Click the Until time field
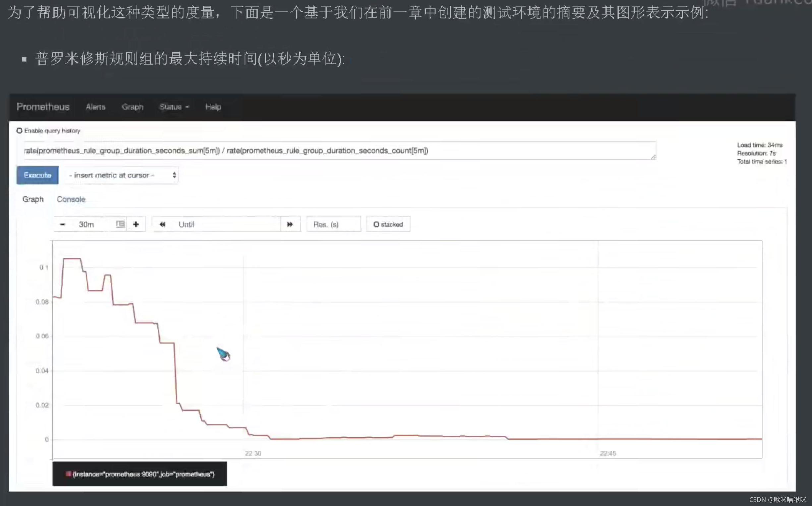Viewport: 812px width, 506px height. click(x=226, y=224)
